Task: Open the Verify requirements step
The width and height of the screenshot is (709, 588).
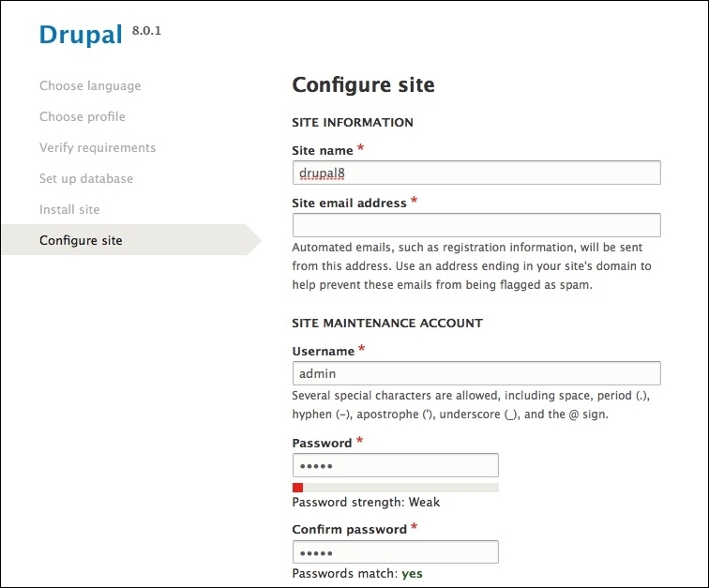Action: 98,147
